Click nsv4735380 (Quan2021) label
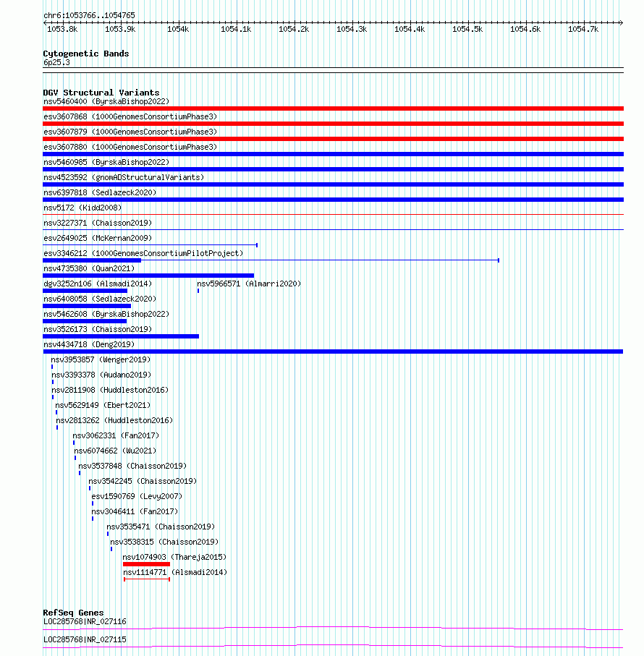Image resolution: width=644 pixels, height=656 pixels. click(89, 268)
